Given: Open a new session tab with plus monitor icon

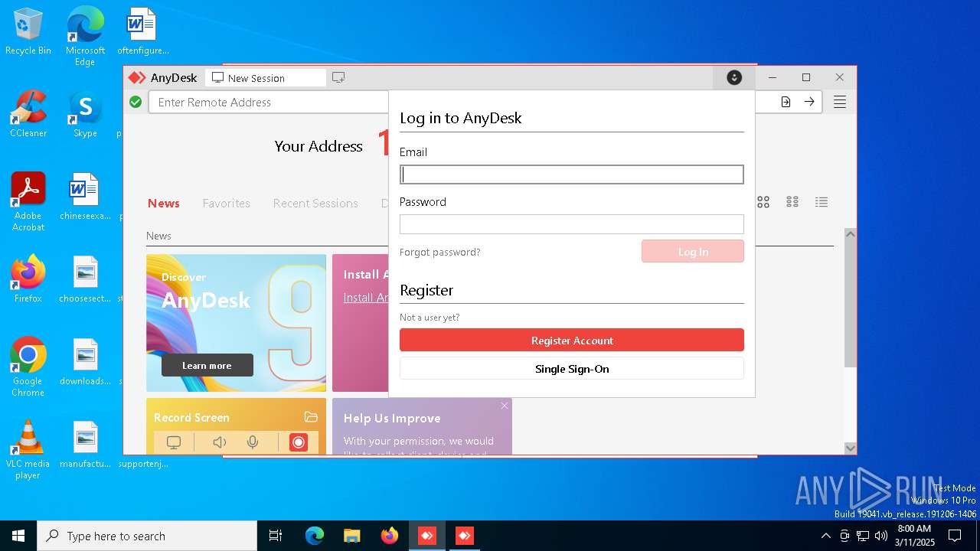Looking at the screenshot, I should [x=338, y=77].
